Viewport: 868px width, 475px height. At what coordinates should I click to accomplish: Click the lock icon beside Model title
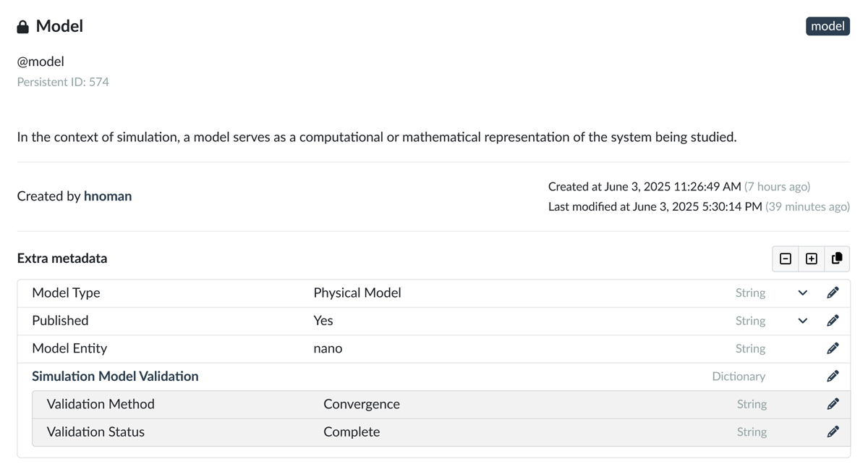pos(23,27)
